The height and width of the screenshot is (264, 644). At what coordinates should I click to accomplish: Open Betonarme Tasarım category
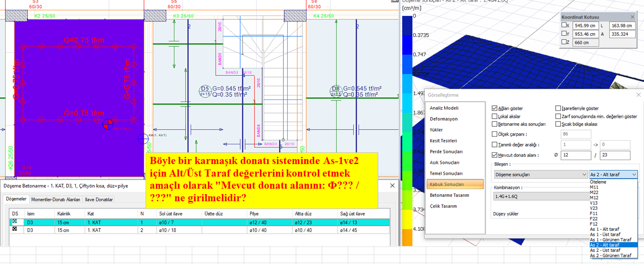click(449, 195)
